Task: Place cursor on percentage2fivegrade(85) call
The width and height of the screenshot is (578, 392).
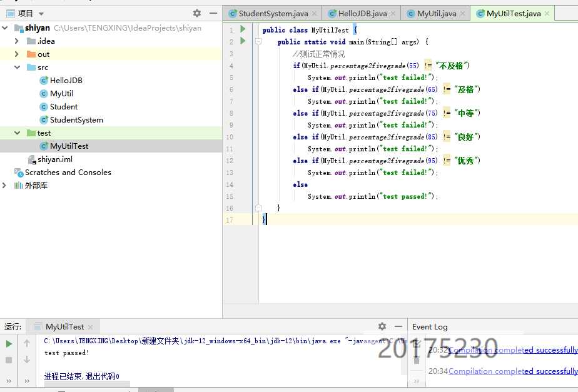Action: (x=393, y=137)
